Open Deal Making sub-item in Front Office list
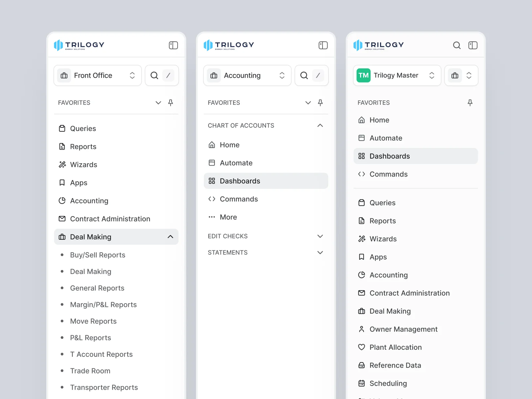Screen dimensions: 532x399 91,272
